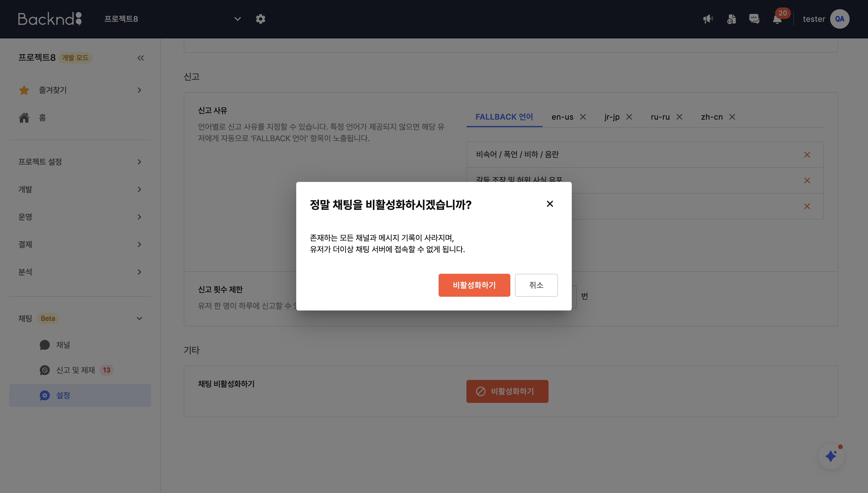Close the chat deactivation dialog with X
Image resolution: width=868 pixels, height=493 pixels.
point(550,204)
